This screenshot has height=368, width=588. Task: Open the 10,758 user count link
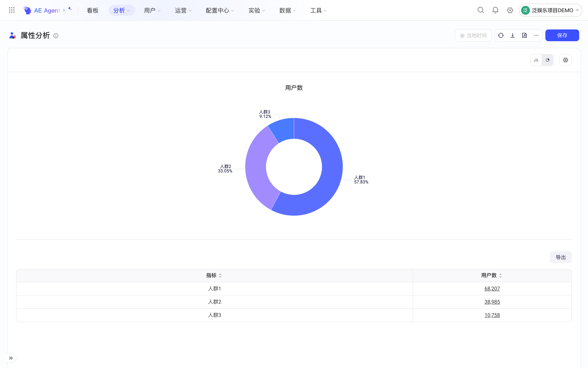click(492, 315)
